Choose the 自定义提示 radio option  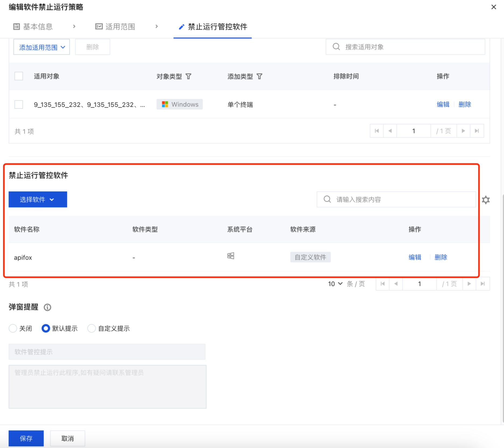(x=92, y=328)
